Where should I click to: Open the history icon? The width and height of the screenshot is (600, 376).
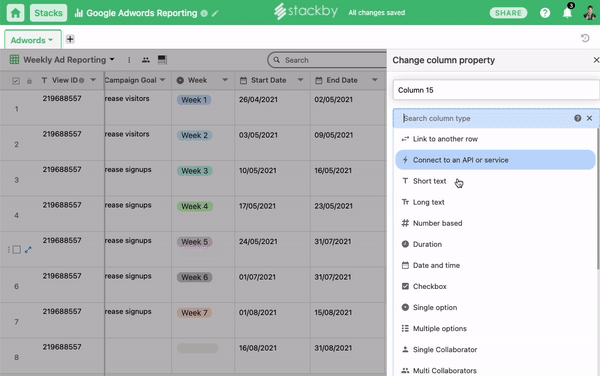click(x=585, y=38)
